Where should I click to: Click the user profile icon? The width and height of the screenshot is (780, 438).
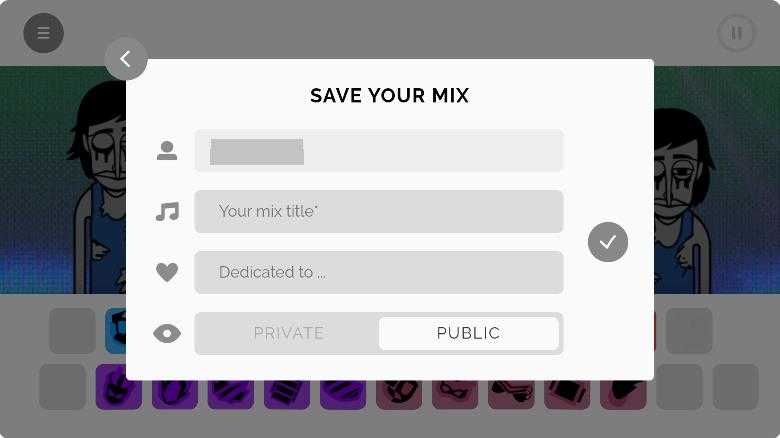(167, 151)
